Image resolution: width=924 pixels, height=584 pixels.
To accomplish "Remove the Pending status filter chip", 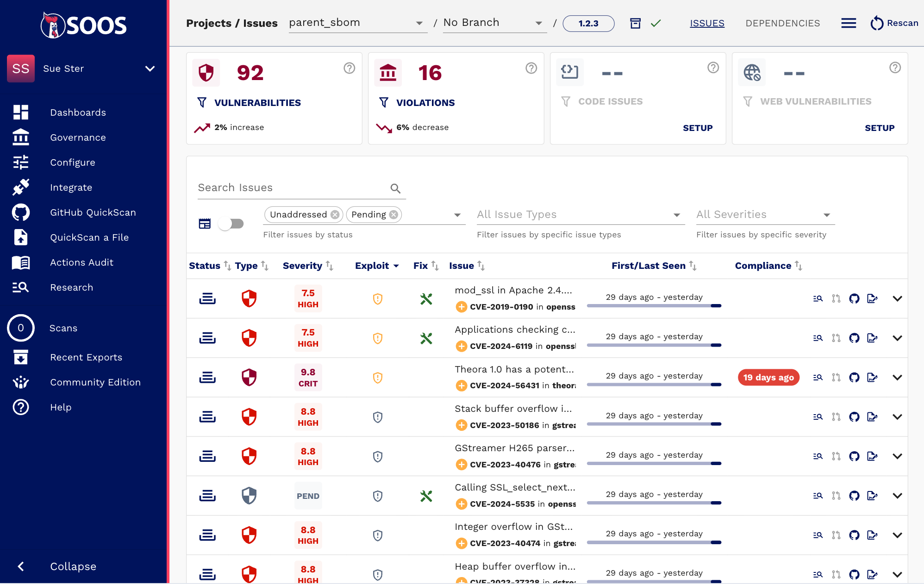I will [x=393, y=214].
